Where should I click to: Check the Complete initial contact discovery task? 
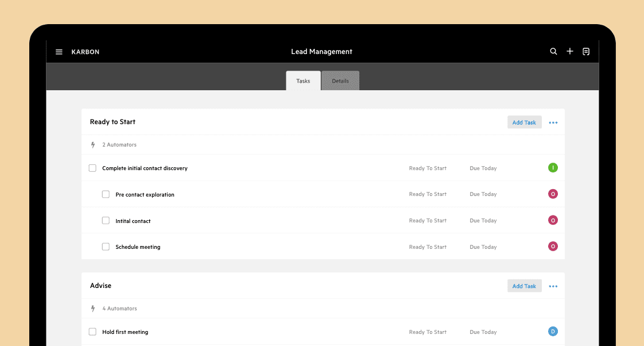92,168
